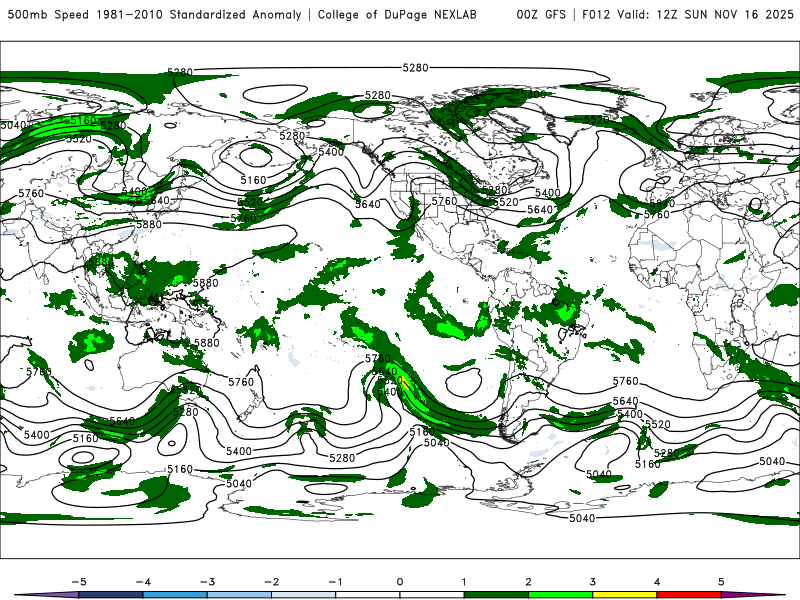The height and width of the screenshot is (600, 800).
Task: Click the '00Z GFS' model run label
Action: pyautogui.click(x=541, y=14)
